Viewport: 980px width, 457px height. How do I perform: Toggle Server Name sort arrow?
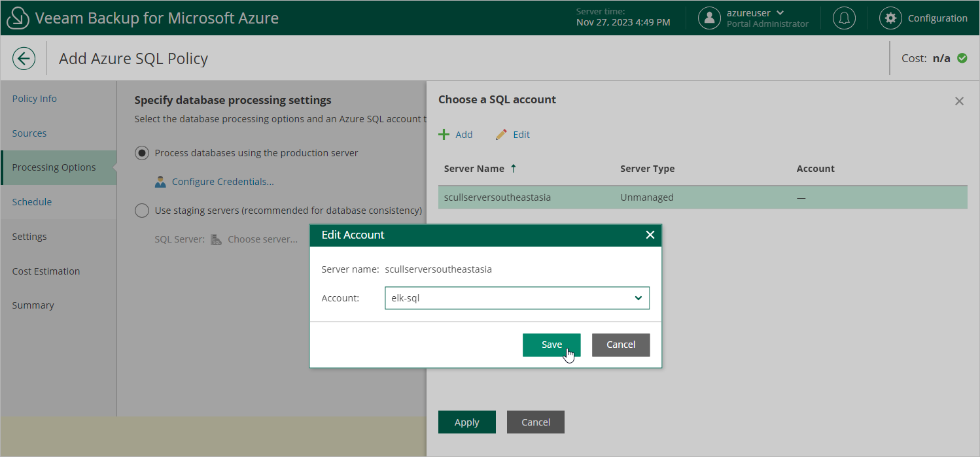pos(513,168)
